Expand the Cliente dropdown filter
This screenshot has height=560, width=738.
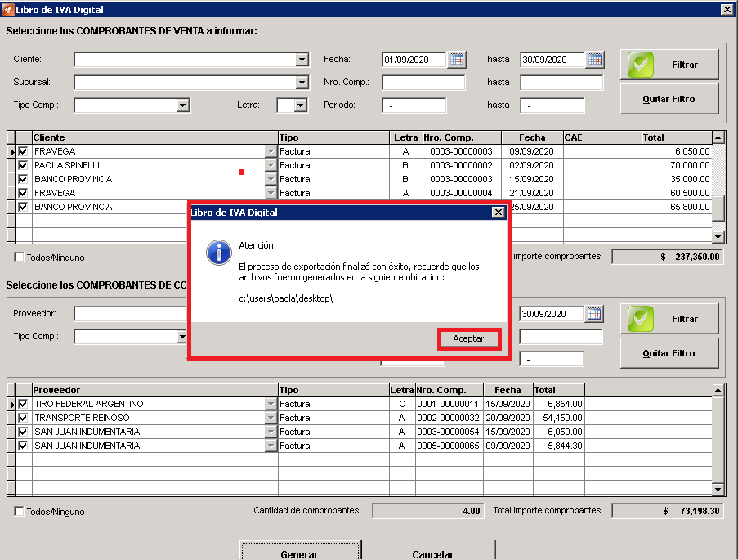302,60
